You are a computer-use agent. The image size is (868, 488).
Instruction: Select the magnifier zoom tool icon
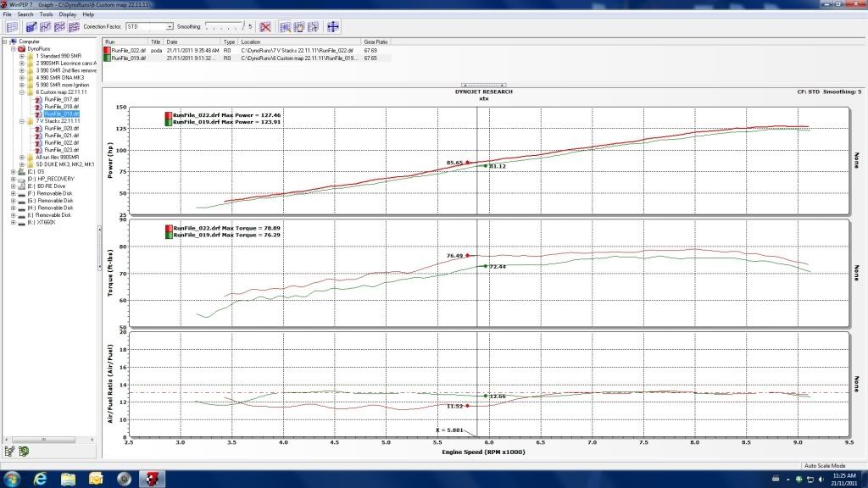(x=283, y=27)
